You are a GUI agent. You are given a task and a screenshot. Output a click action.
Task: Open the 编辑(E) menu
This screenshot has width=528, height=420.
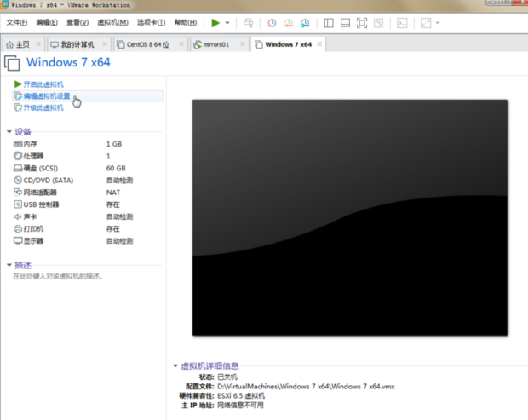[47, 22]
